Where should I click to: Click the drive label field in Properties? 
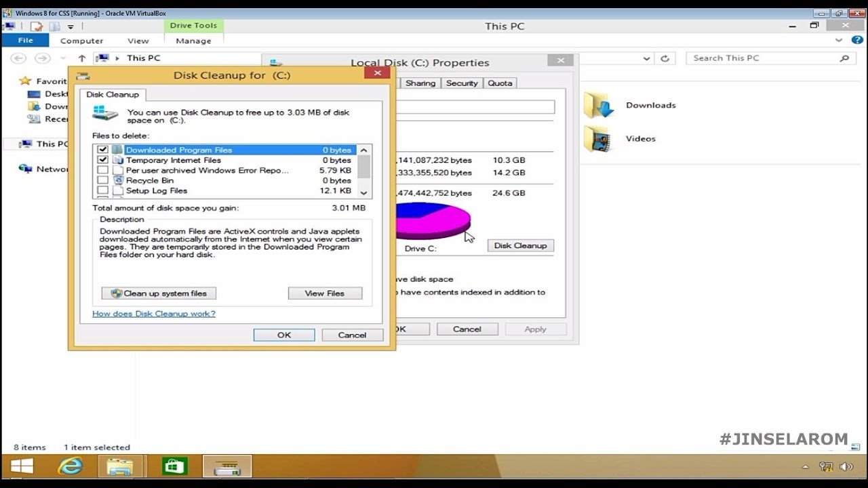tap(475, 107)
